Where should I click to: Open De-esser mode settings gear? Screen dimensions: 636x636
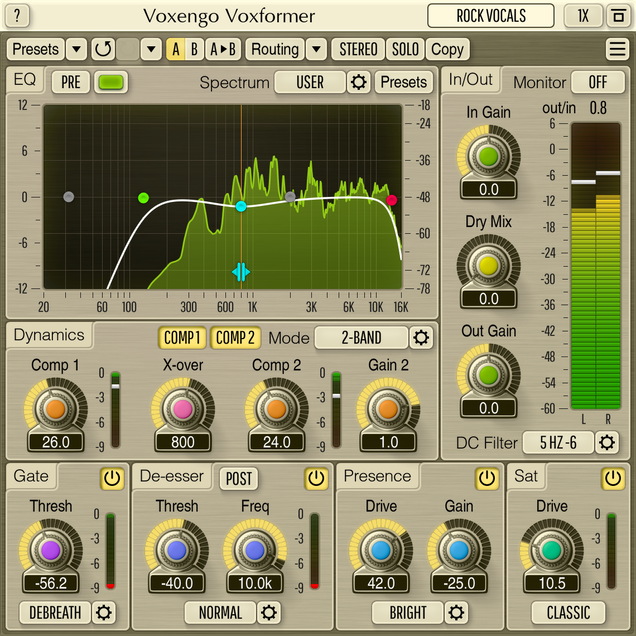pos(269,612)
